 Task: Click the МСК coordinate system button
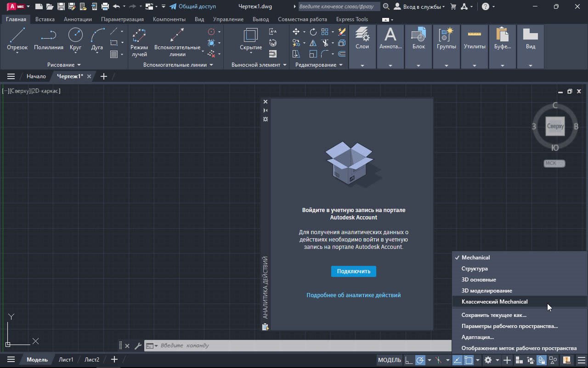(x=554, y=163)
